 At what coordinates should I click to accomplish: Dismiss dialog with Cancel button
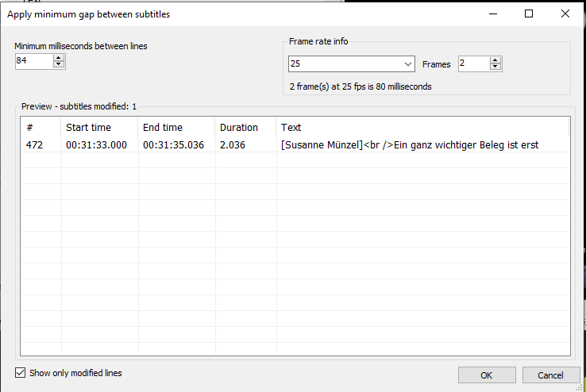click(x=550, y=375)
